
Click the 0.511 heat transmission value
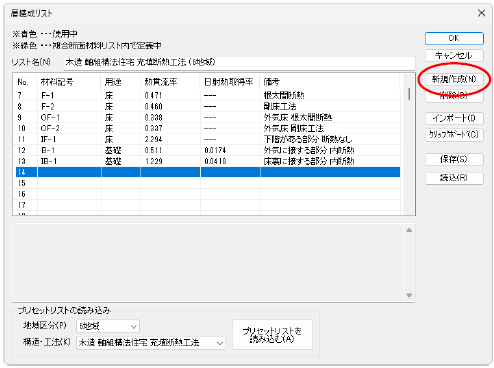(153, 150)
